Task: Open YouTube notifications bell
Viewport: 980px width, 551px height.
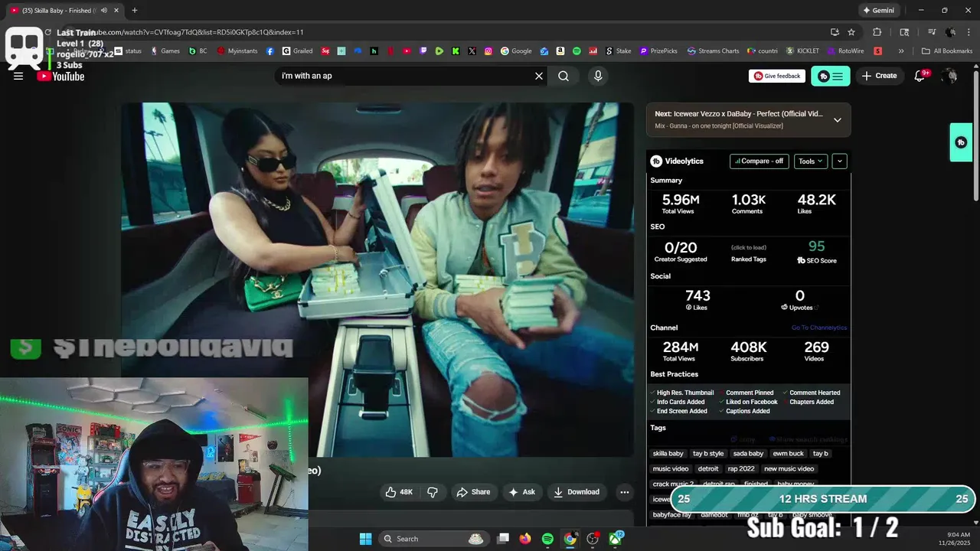Action: [x=920, y=76]
